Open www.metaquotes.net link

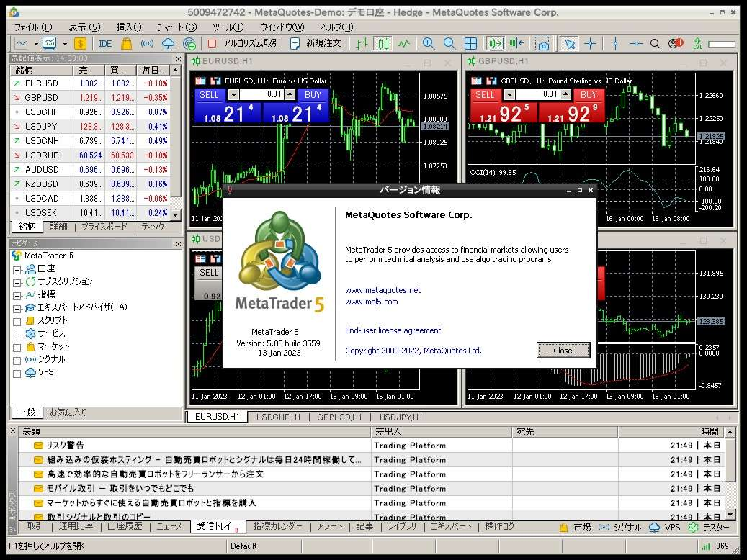[383, 290]
